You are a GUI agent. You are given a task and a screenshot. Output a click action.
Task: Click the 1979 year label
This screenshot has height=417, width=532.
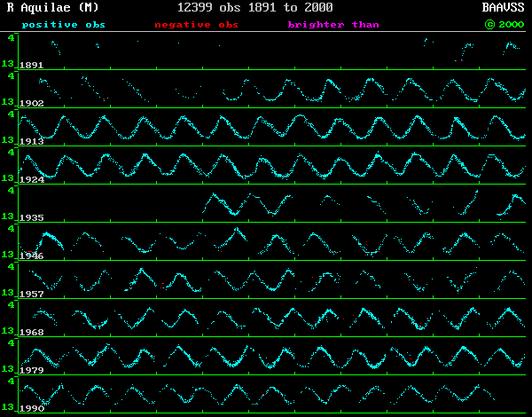pyautogui.click(x=32, y=371)
